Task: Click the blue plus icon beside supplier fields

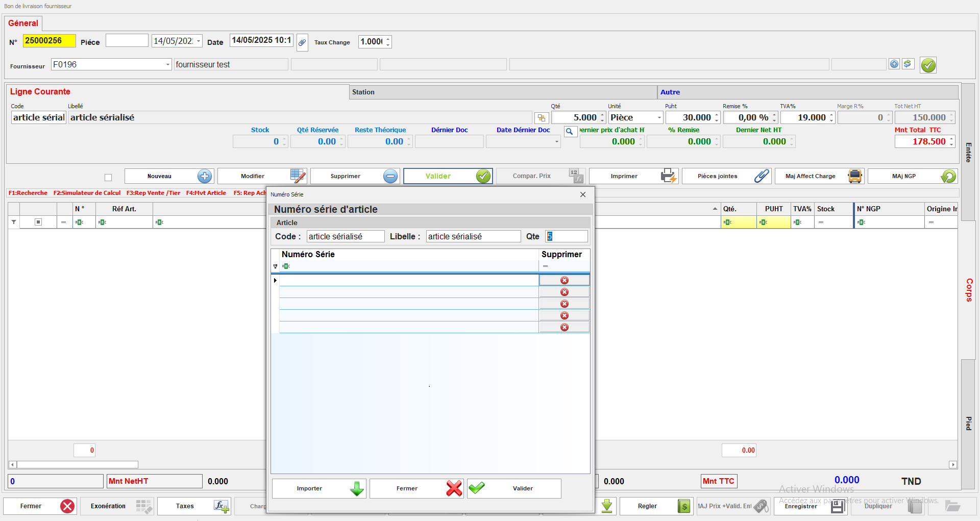Action: click(x=894, y=64)
